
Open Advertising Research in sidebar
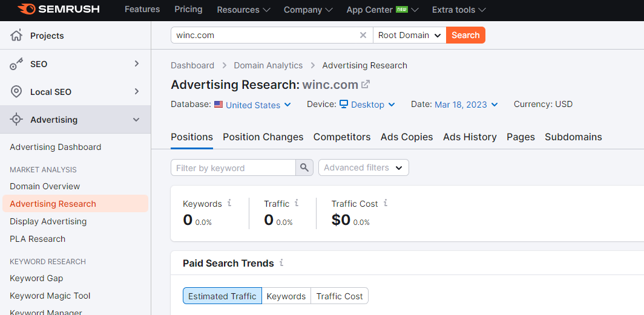coord(75,204)
